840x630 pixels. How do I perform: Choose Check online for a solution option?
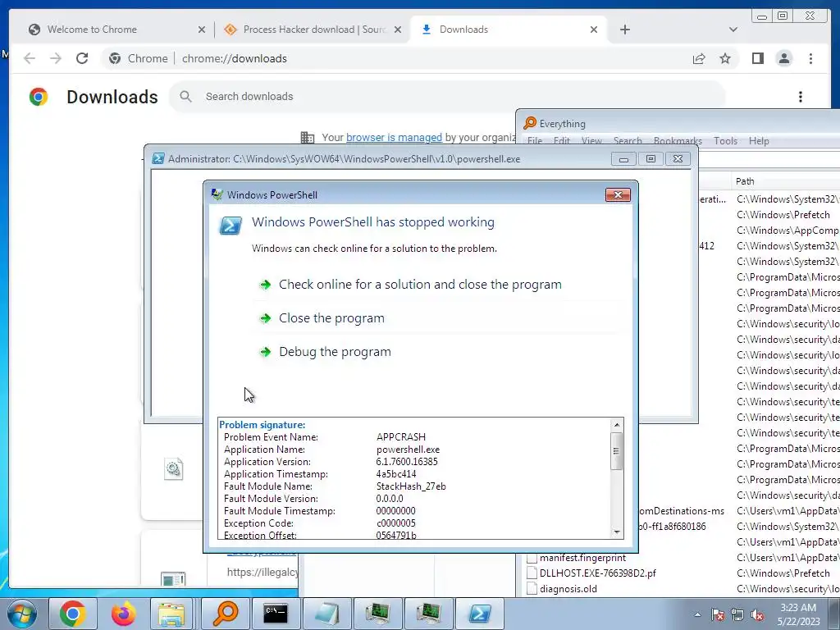[x=420, y=285]
